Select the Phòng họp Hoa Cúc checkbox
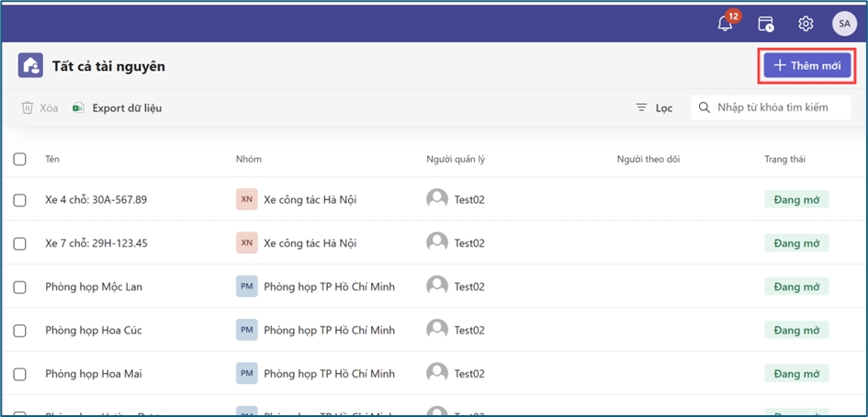 (20, 330)
